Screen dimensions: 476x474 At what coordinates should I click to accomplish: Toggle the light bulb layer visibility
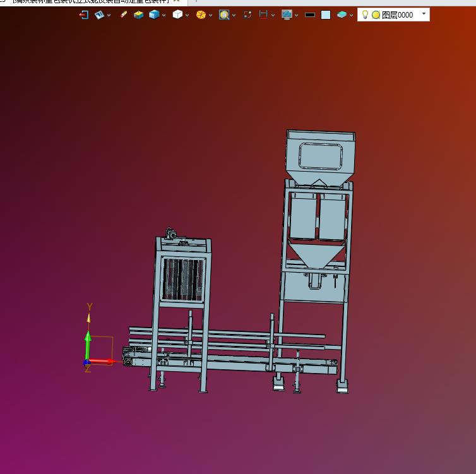[x=365, y=15]
